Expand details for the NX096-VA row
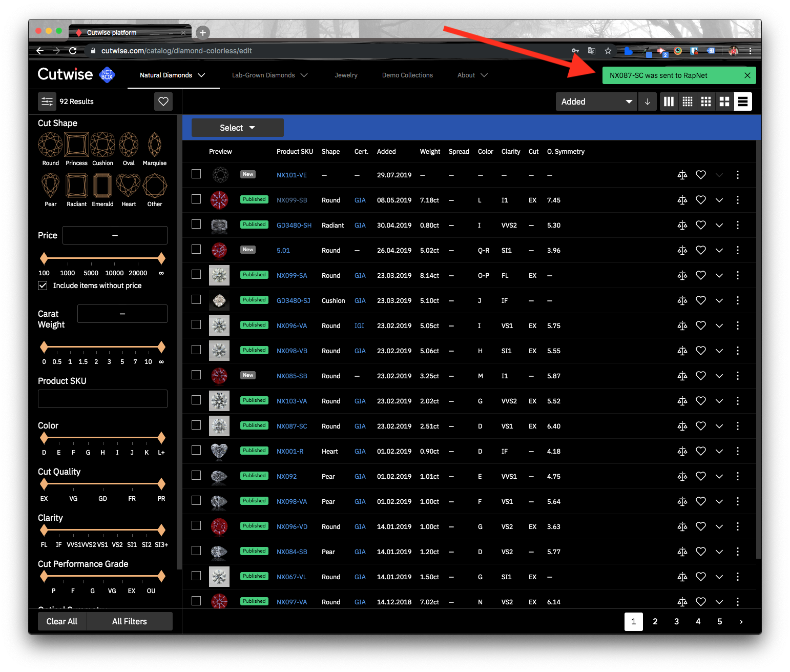Screen dimensions: 790x672 pyautogui.click(x=719, y=325)
